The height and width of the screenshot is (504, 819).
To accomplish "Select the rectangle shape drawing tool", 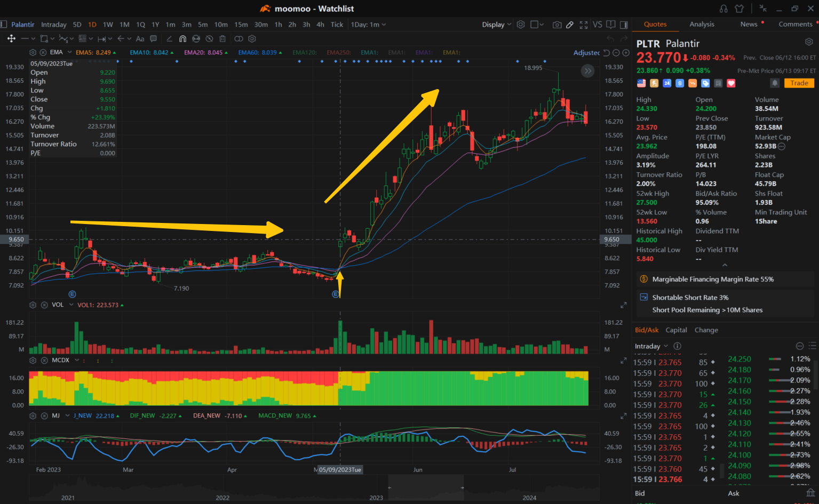I will click(44, 38).
